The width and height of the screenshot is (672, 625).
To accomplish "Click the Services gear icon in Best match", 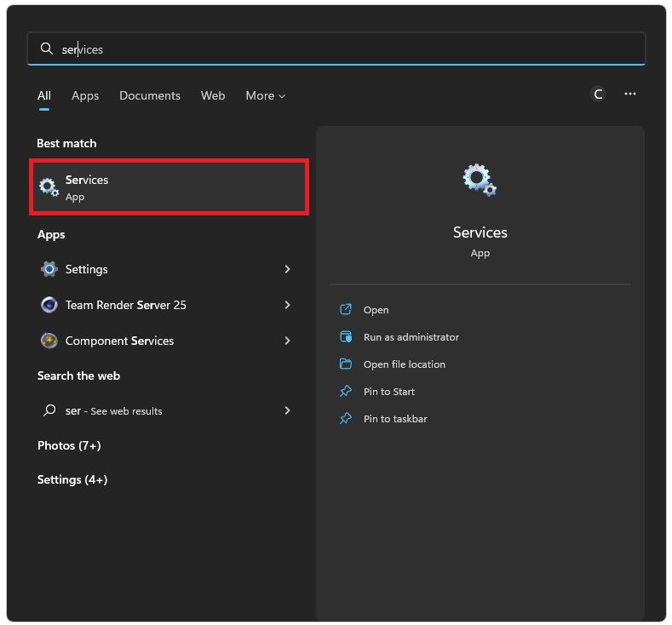I will [x=49, y=187].
